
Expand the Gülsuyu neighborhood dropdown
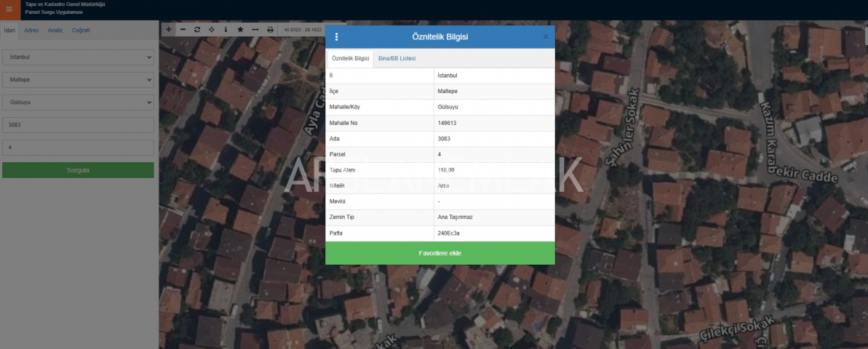[78, 103]
